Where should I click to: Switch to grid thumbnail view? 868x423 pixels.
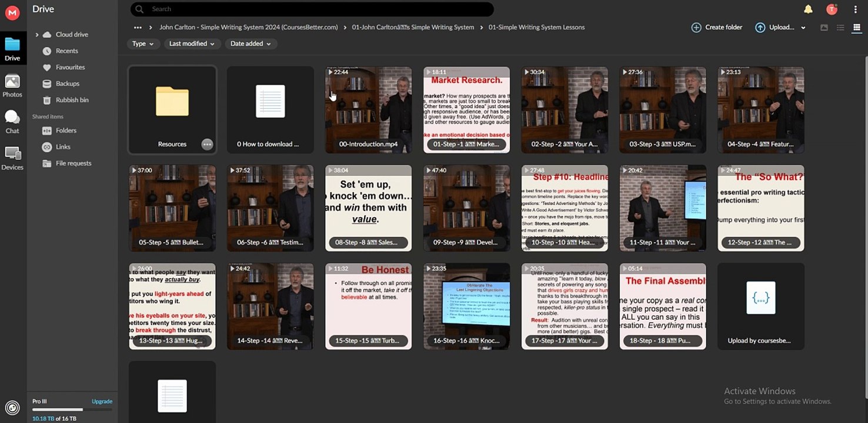click(x=856, y=28)
